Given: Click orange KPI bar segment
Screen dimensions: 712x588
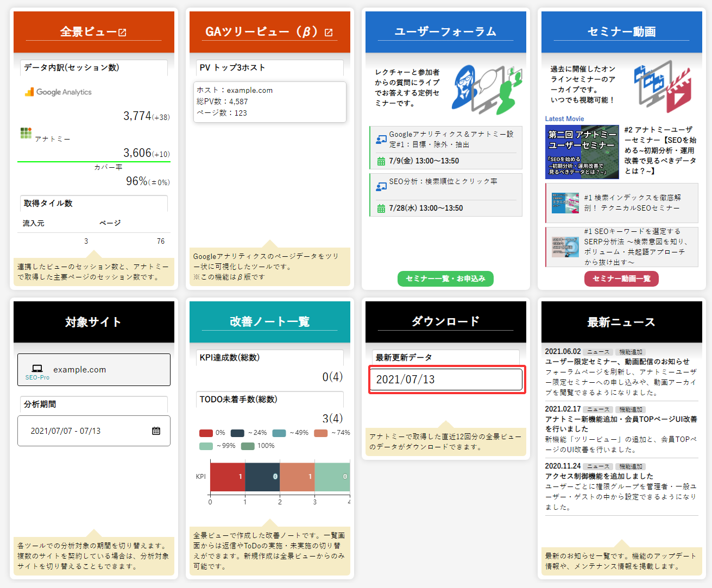Looking at the screenshot, I should click(x=297, y=477).
